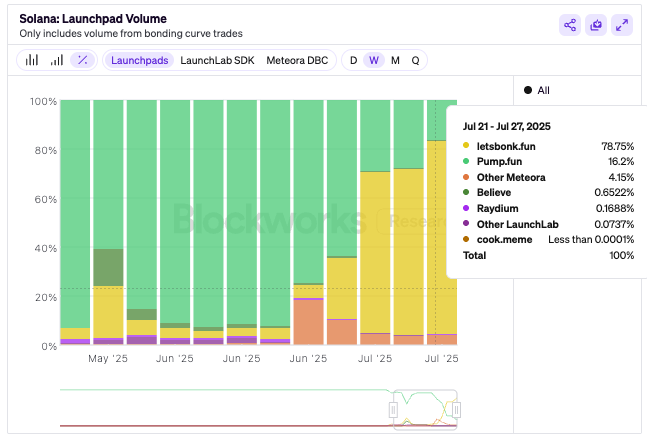
Task: Set interval to monthly M
Action: pos(395,60)
